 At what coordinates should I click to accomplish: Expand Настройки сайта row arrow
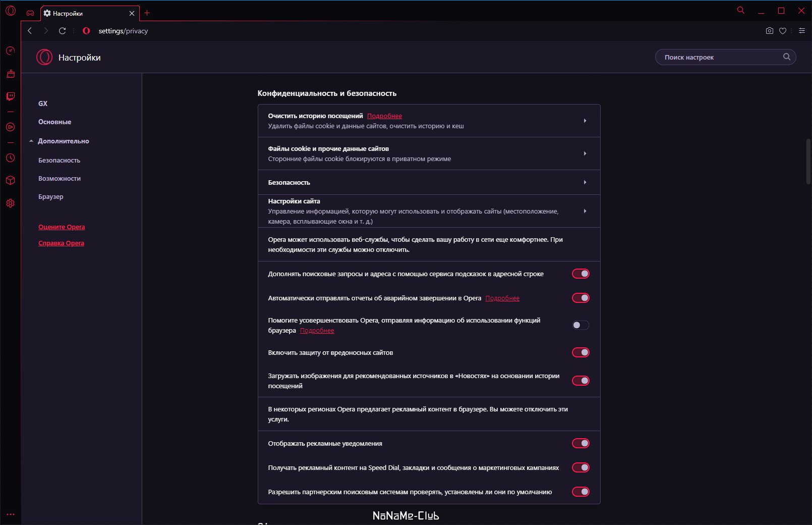pos(585,211)
